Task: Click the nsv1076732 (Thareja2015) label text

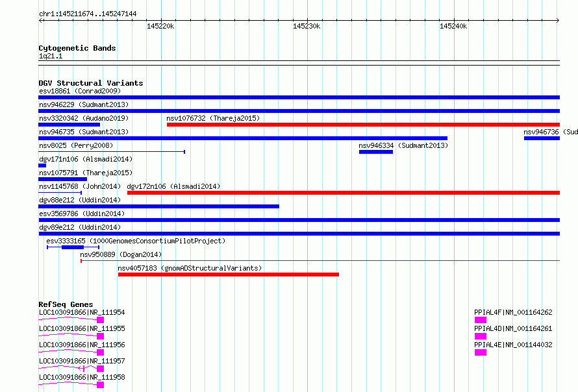Action: coord(213,118)
